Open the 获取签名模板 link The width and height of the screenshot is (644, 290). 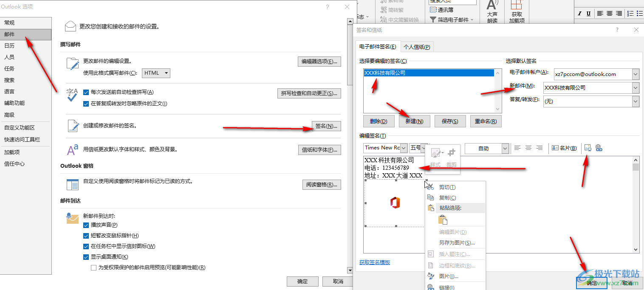point(375,262)
